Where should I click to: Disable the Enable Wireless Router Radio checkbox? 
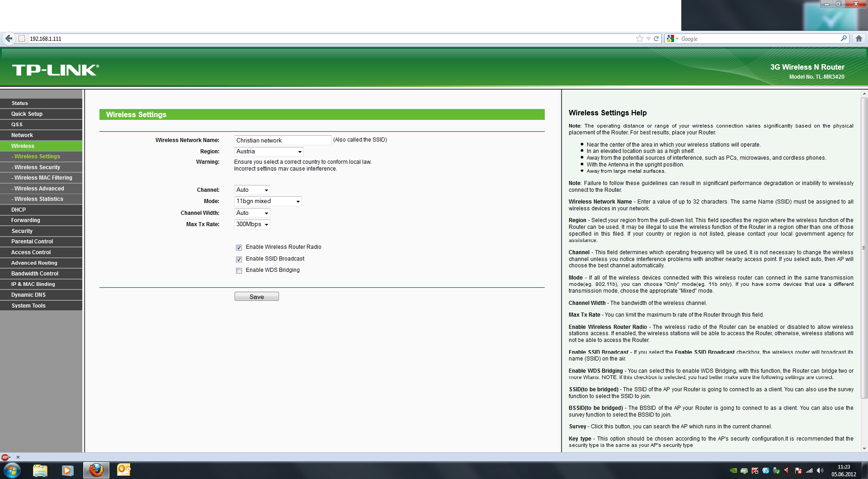tap(239, 247)
